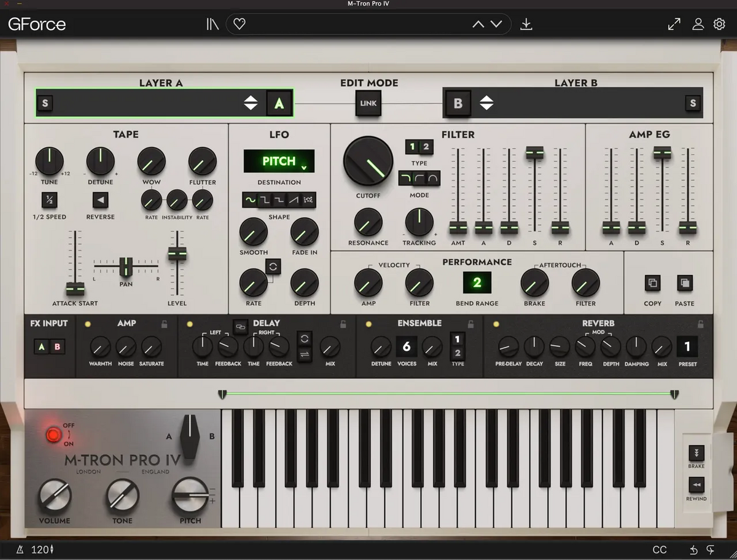Select filter Type 1
Screen dimensions: 737x560
(x=412, y=147)
